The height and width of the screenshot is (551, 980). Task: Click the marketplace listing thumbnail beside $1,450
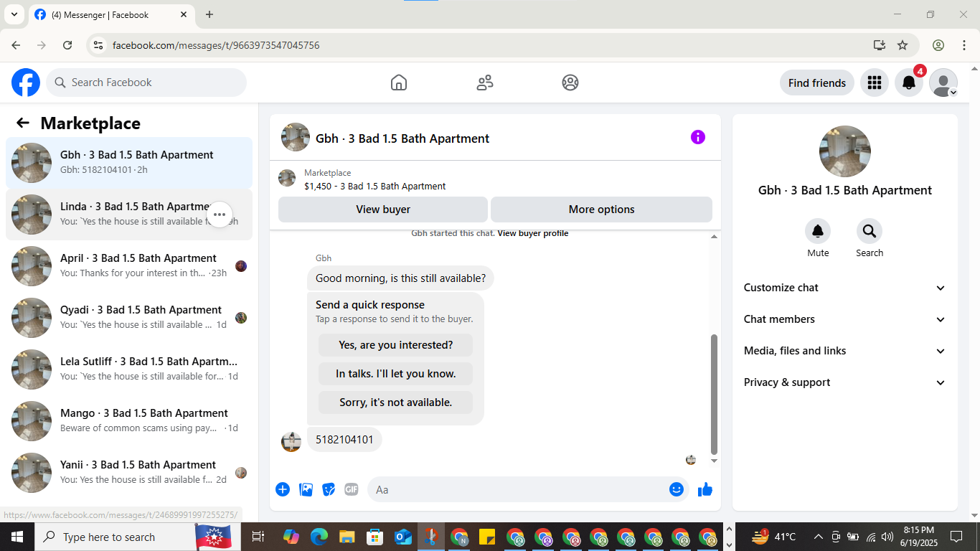coord(287,179)
